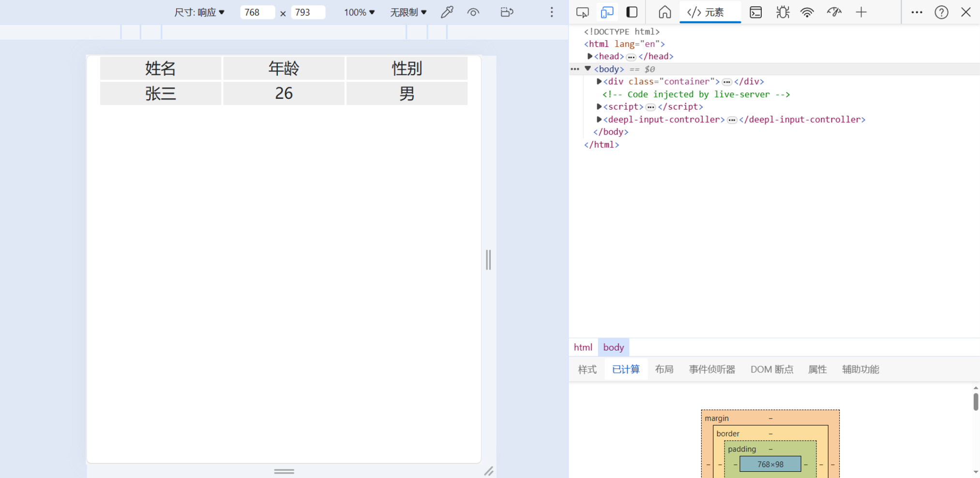
Task: Expand the deepl-input-controller node
Action: click(x=599, y=119)
